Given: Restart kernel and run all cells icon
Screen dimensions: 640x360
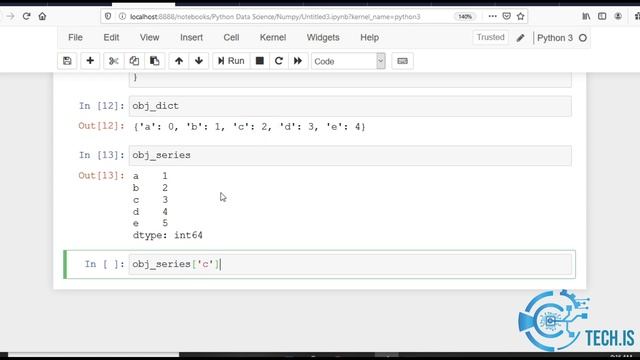Looking at the screenshot, I should [298, 61].
